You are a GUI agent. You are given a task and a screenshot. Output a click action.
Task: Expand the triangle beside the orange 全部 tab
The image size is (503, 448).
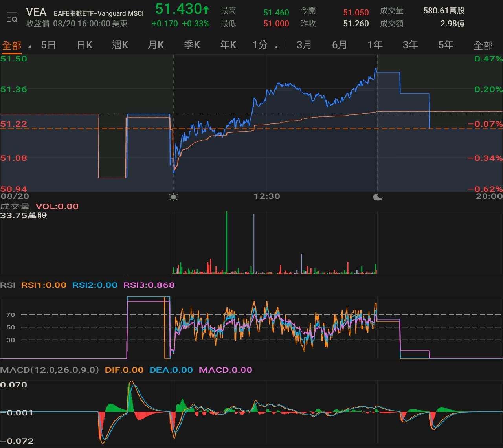[x=29, y=47]
